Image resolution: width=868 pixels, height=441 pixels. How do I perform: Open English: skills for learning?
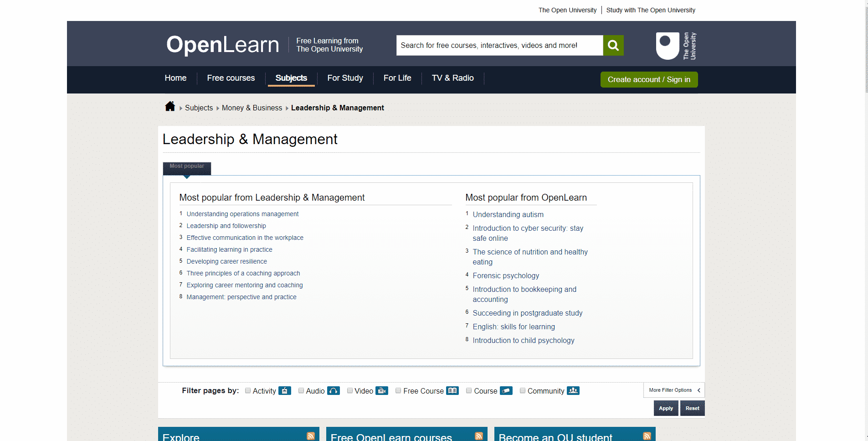tap(514, 327)
